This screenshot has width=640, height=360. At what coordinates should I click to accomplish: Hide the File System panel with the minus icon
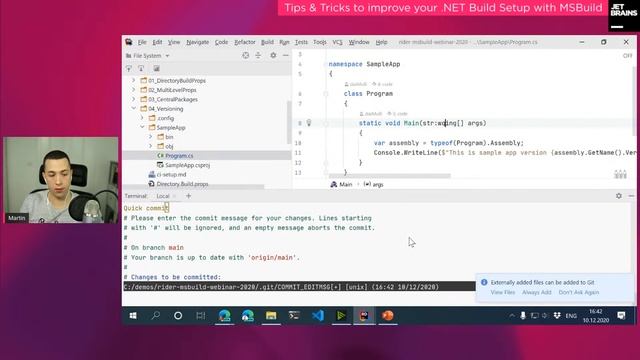pyautogui.click(x=286, y=56)
